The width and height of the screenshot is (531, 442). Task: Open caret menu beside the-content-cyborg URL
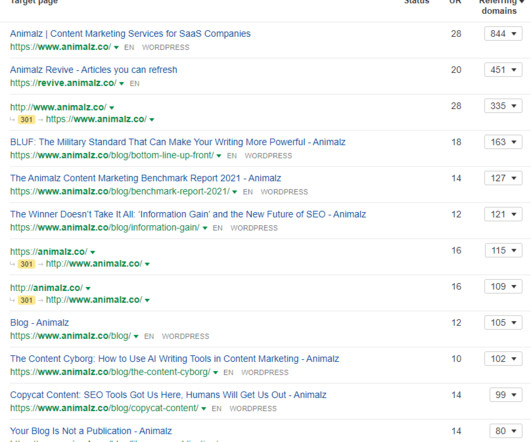pos(215,373)
